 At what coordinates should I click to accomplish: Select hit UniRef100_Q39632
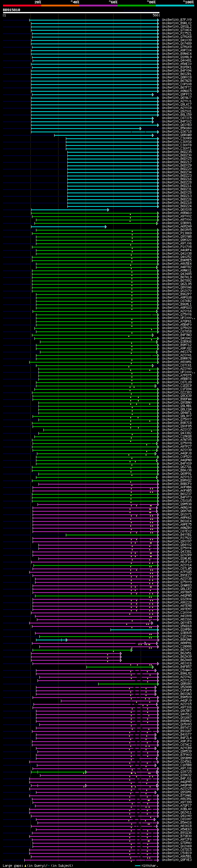pyautogui.click(x=177, y=775)
